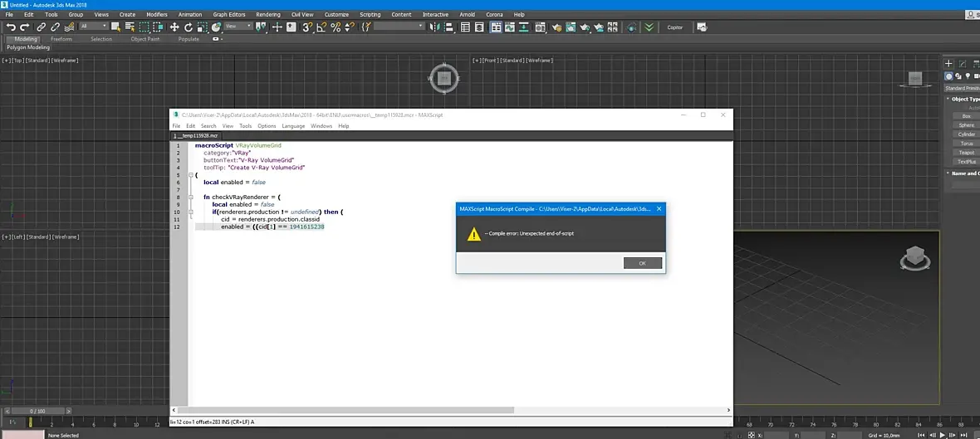Toggle the Percent Snap button
Viewport: 980px width, 439px height.
336,27
